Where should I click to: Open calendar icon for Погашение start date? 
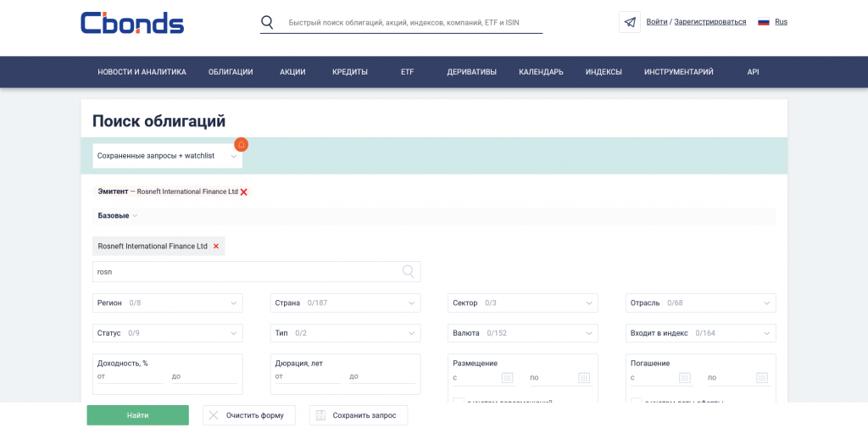pos(685,378)
